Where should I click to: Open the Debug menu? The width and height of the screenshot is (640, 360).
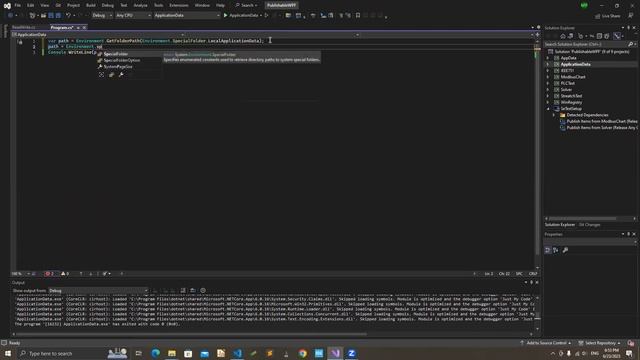(108, 5)
